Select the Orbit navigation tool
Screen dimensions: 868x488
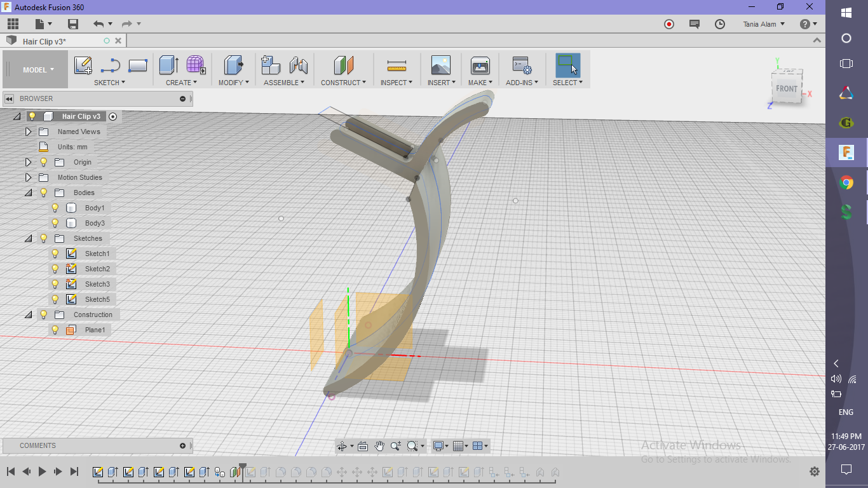(342, 446)
